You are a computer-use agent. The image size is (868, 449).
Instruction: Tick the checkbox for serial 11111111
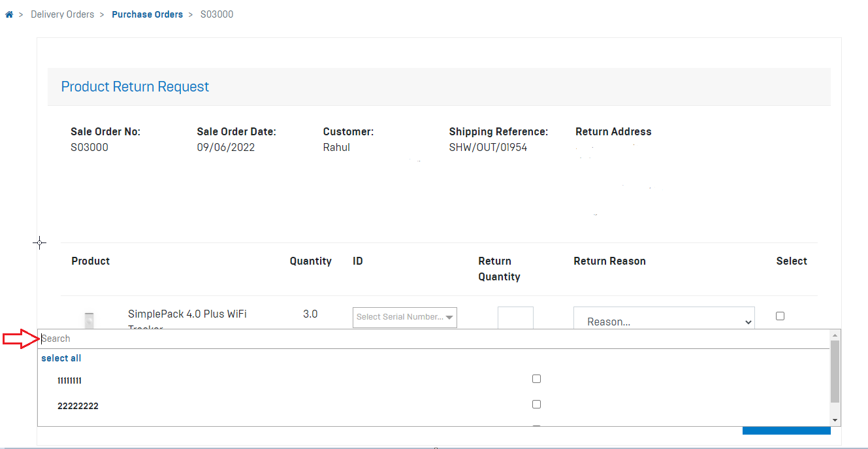click(536, 379)
